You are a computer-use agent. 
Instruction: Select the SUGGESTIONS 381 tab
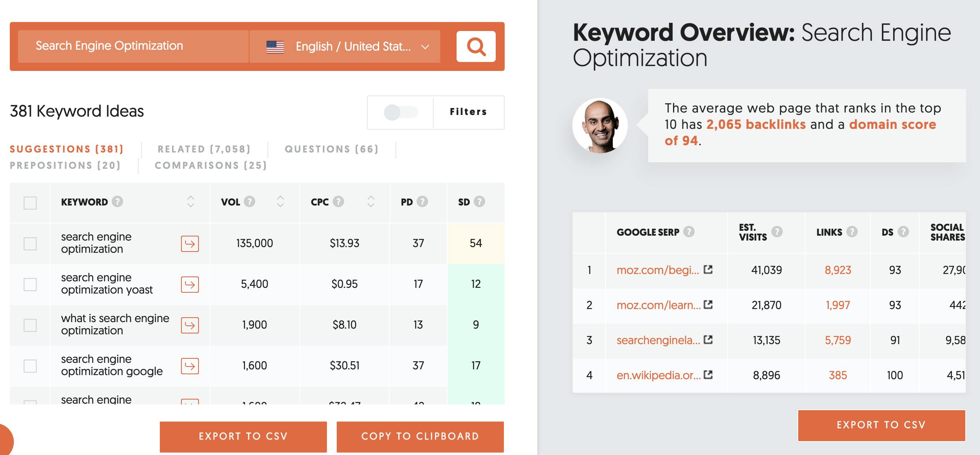pyautogui.click(x=68, y=148)
